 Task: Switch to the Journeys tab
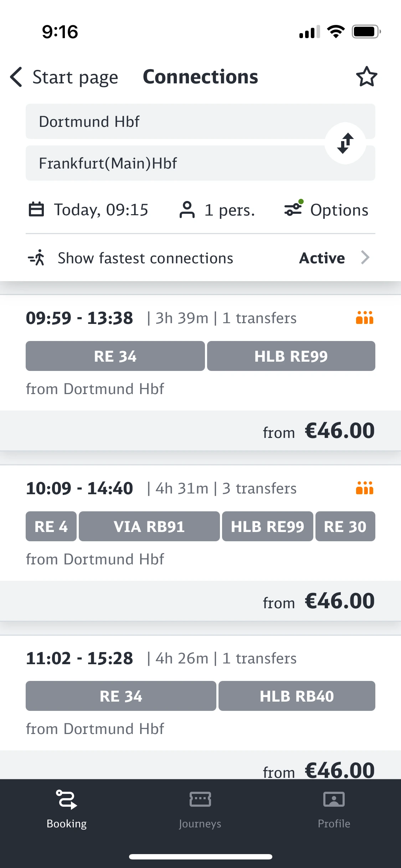pyautogui.click(x=200, y=809)
